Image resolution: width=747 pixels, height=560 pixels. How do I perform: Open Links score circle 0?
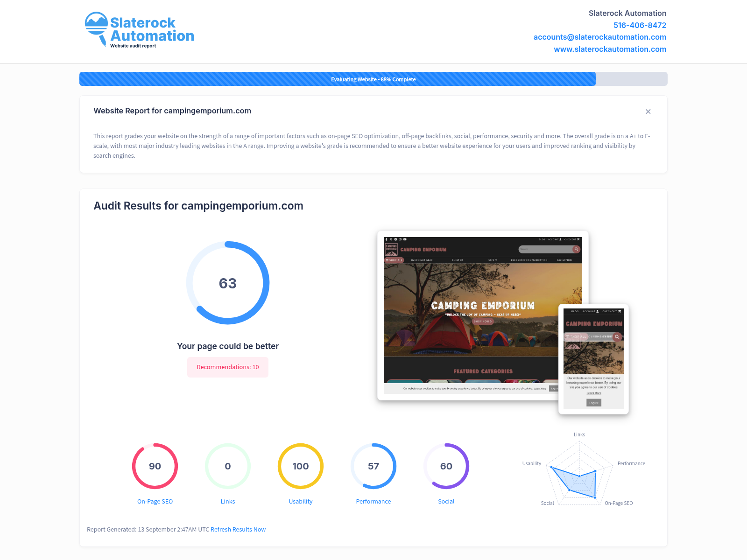228,466
